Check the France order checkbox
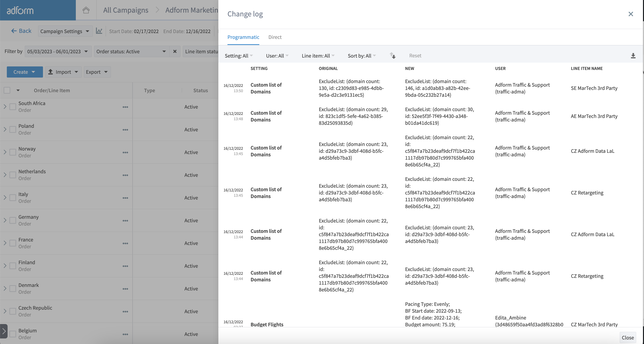The width and height of the screenshot is (644, 344). (x=13, y=243)
